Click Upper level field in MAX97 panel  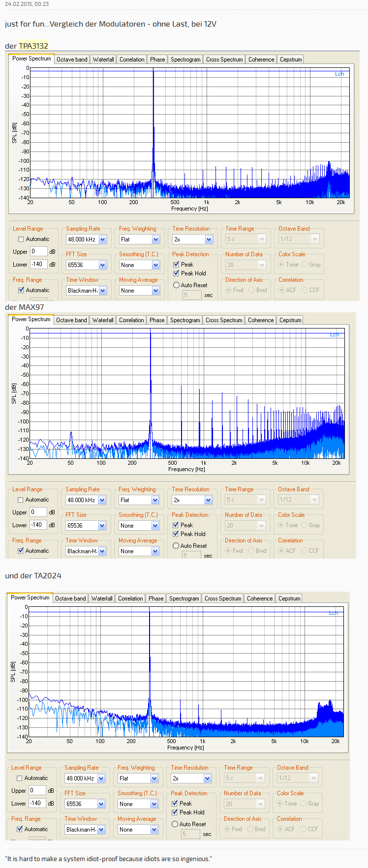click(x=38, y=512)
